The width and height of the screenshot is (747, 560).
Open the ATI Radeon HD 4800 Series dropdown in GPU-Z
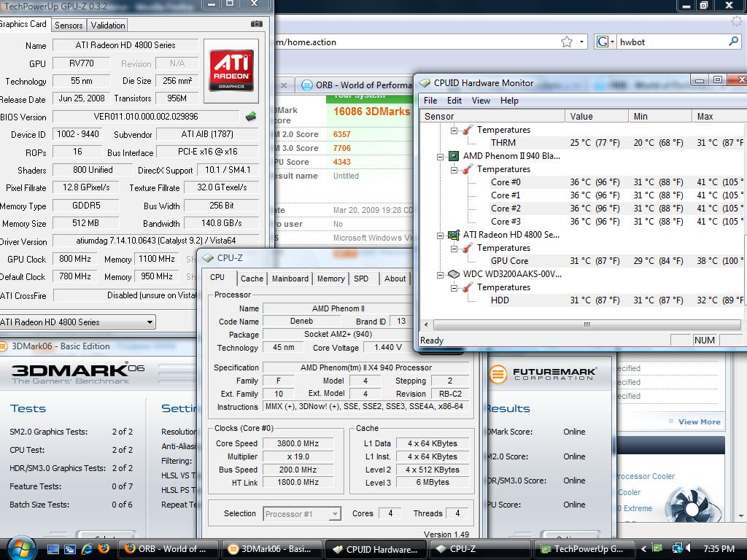tap(150, 322)
